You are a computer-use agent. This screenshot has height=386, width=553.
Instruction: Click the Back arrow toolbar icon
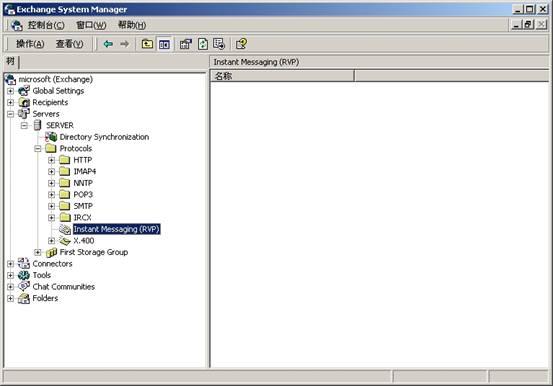108,44
